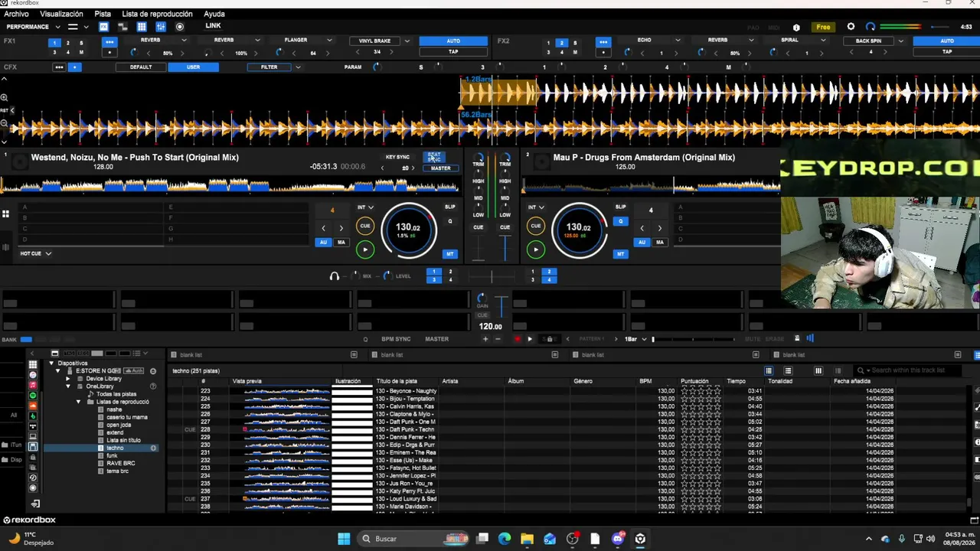The width and height of the screenshot is (980, 551).
Task: Hit the CUE button on deck 1
Action: pyautogui.click(x=365, y=226)
